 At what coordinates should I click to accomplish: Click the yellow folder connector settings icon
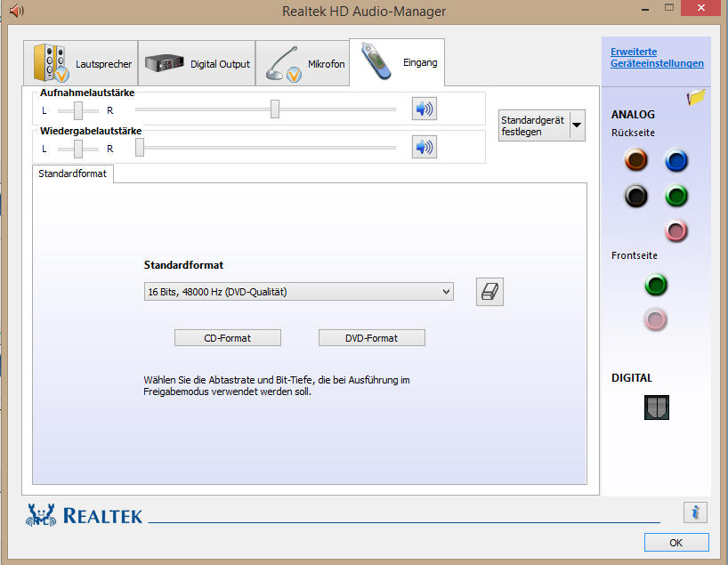pyautogui.click(x=696, y=97)
